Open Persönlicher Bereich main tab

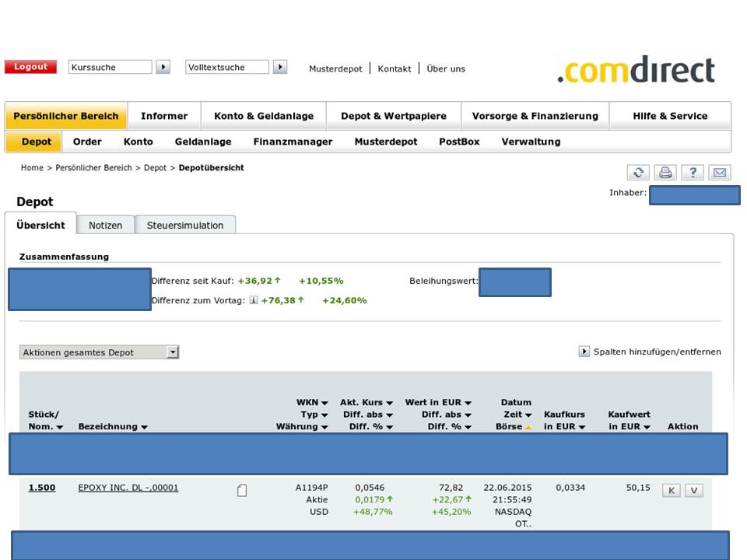pyautogui.click(x=65, y=116)
